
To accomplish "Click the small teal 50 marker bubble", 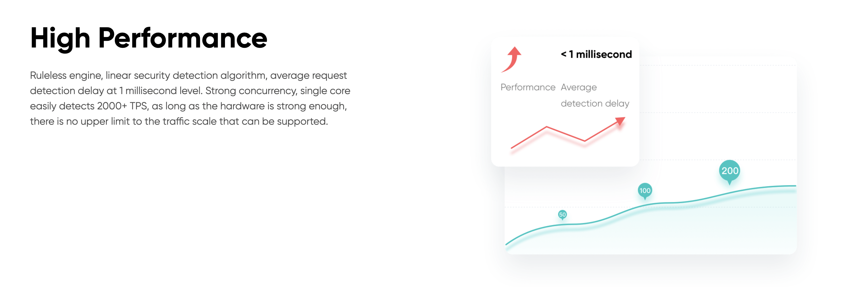I will coord(562,215).
